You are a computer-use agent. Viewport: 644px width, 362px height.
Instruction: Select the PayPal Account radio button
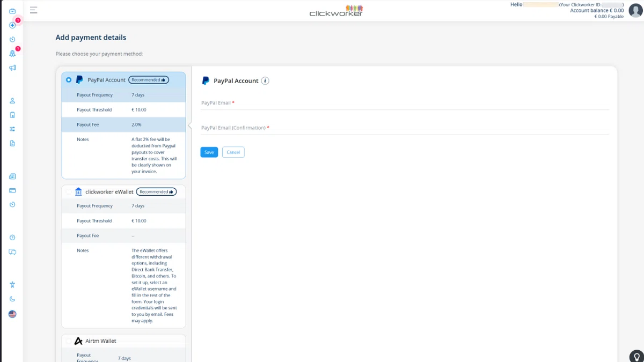[69, 80]
